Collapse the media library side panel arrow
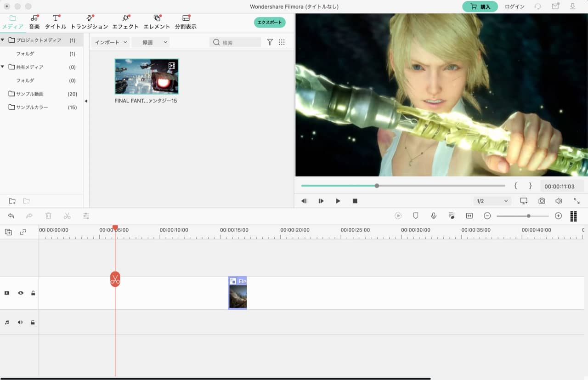588x380 pixels. pyautogui.click(x=86, y=101)
